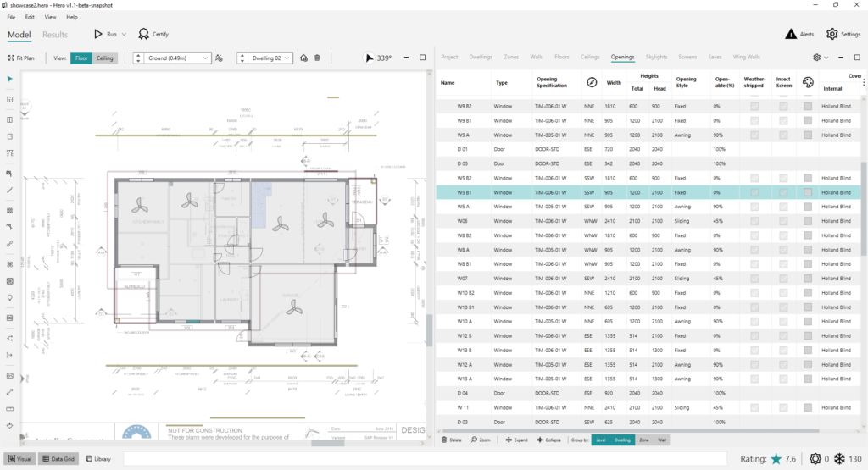Switch view to Ceiling
The width and height of the screenshot is (868, 470).
tap(104, 58)
